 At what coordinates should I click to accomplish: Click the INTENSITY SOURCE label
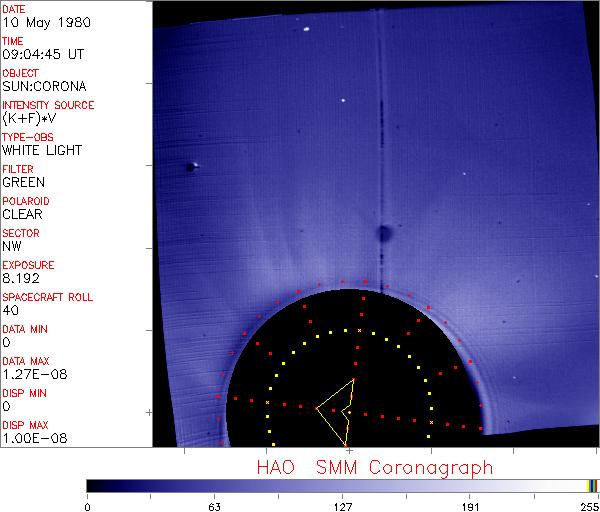[49, 105]
